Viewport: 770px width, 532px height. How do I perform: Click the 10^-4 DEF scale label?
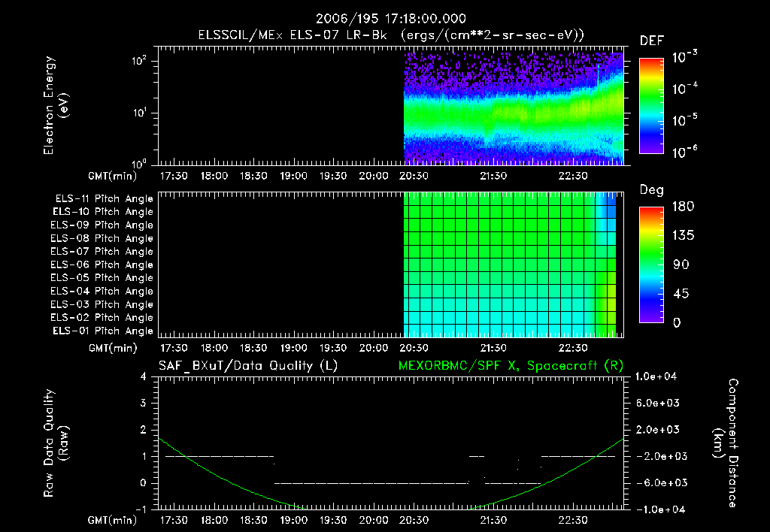[x=684, y=89]
